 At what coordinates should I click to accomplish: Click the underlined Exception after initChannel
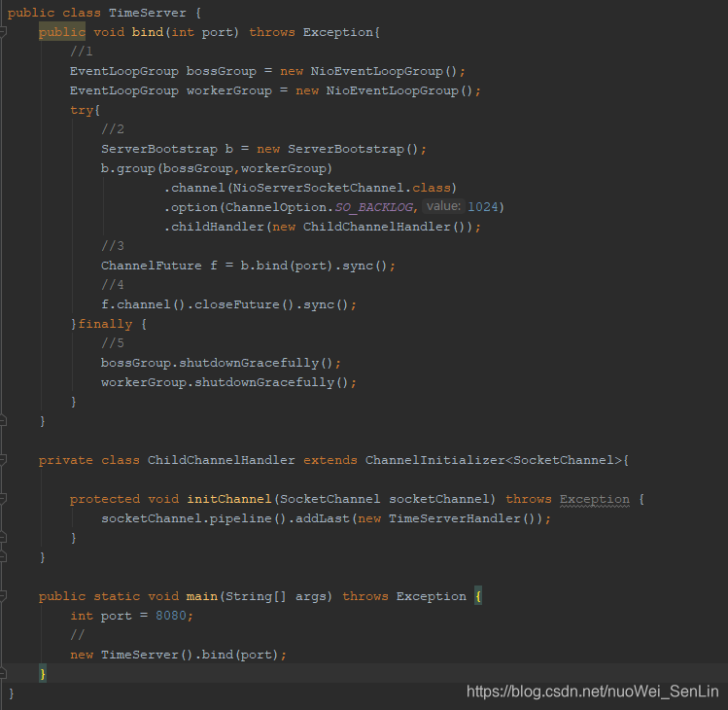click(594, 500)
